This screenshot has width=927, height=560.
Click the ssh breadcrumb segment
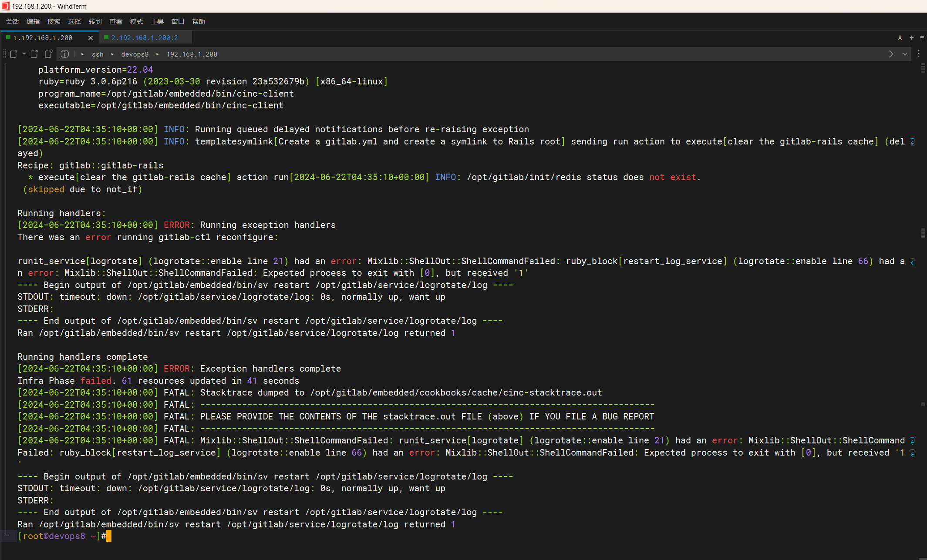coord(98,54)
